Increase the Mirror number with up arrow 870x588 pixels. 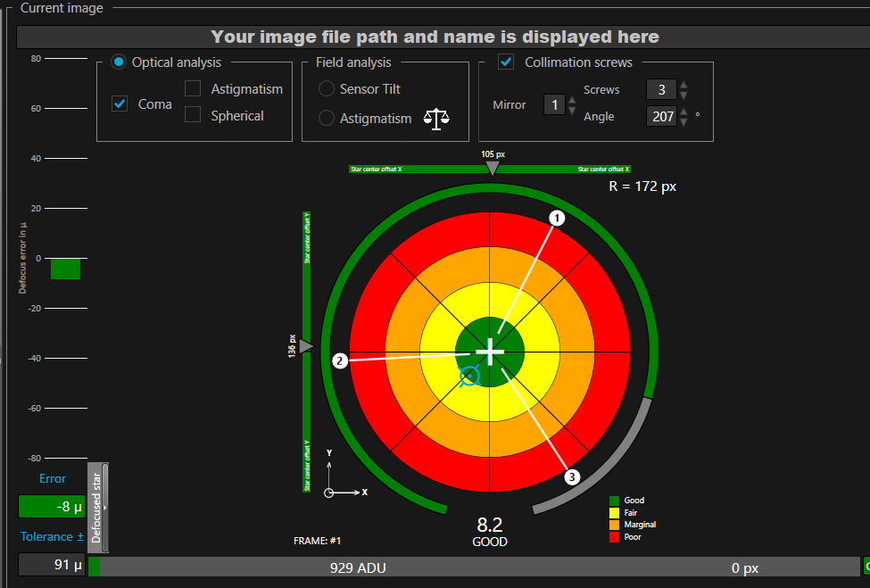coord(572,101)
